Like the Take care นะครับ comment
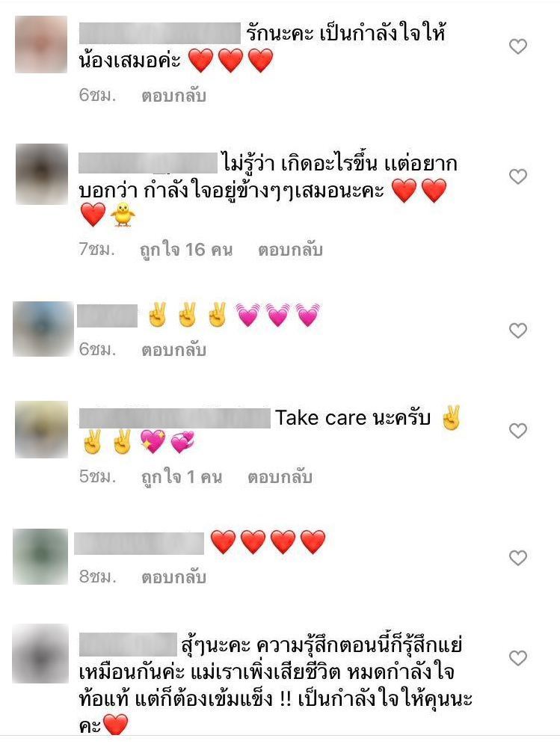Image resolution: width=560 pixels, height=750 pixels. [517, 431]
